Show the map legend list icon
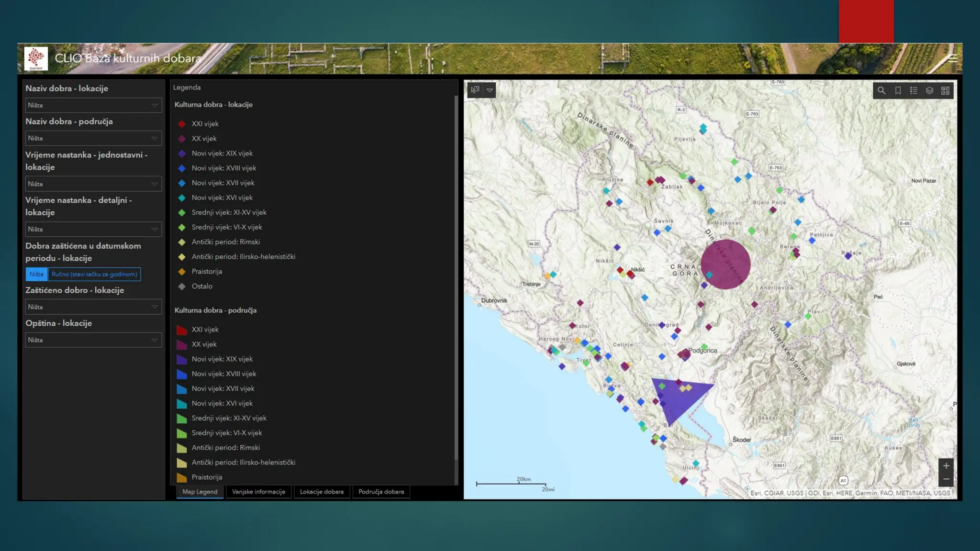 [913, 90]
